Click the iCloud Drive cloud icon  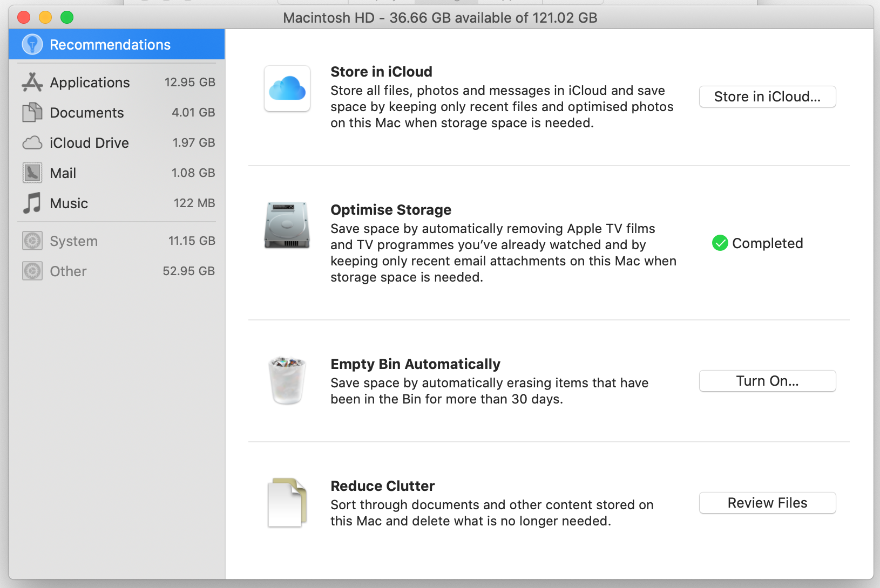point(32,143)
